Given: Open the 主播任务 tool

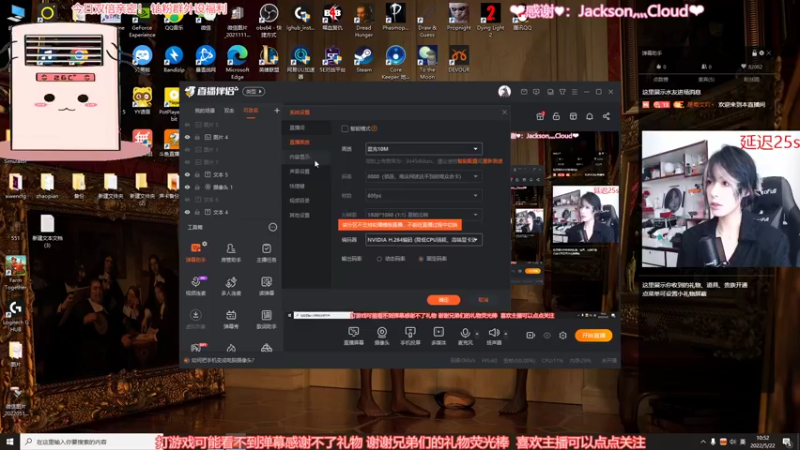Looking at the screenshot, I should tap(266, 253).
